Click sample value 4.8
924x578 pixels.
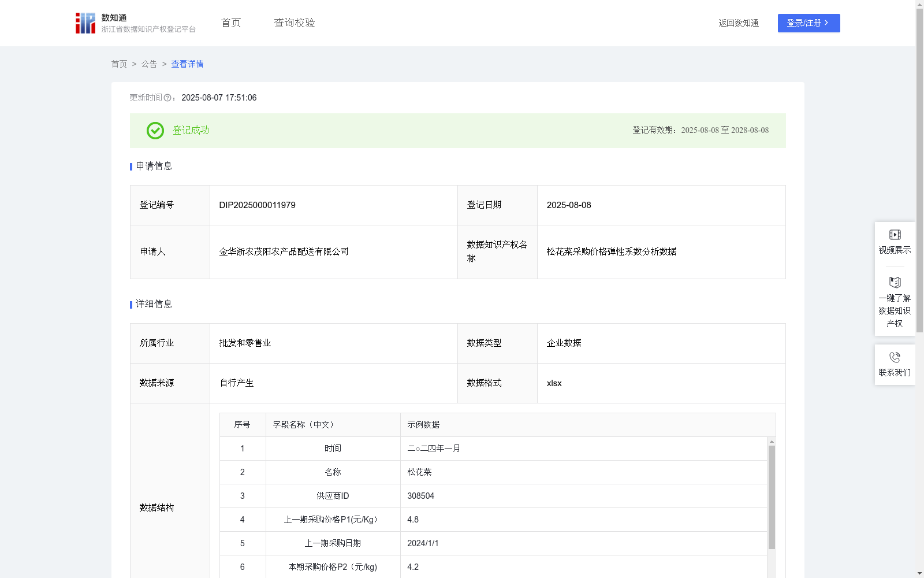(413, 520)
